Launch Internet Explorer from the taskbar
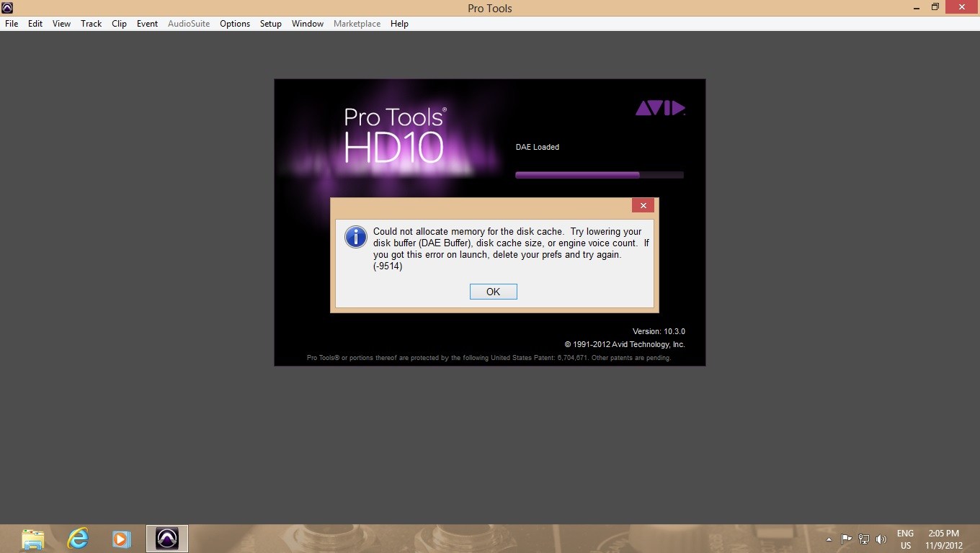Viewport: 980px width, 553px height. click(x=78, y=539)
